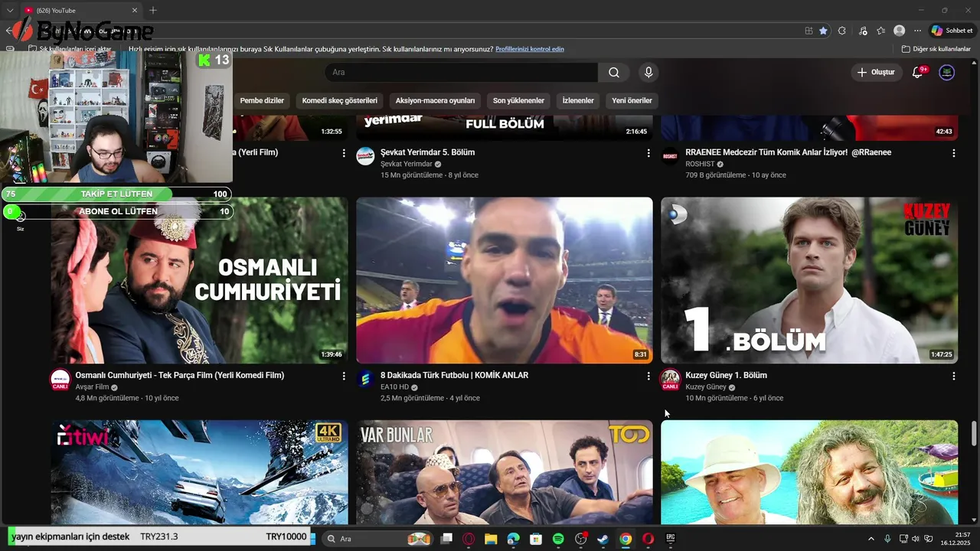This screenshot has height=551, width=980.
Task: Open options menu for 8 Dakikada Türk Futbolu
Action: (x=648, y=376)
